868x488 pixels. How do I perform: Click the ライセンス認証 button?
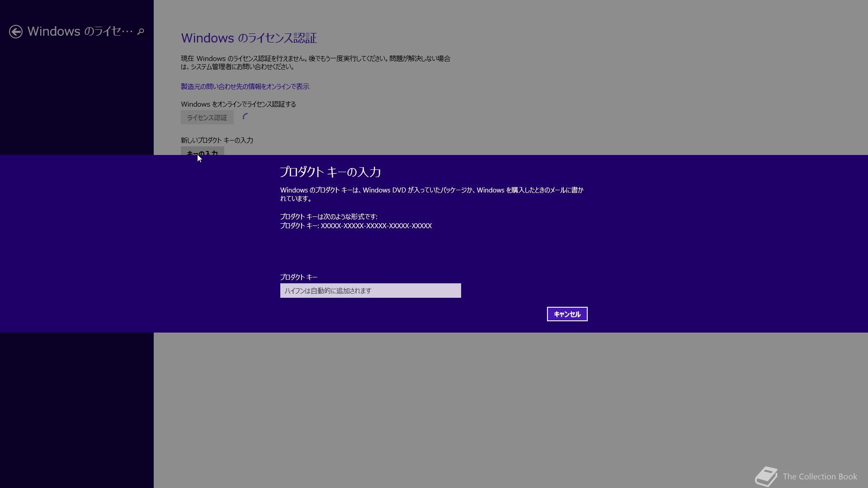[x=207, y=117]
